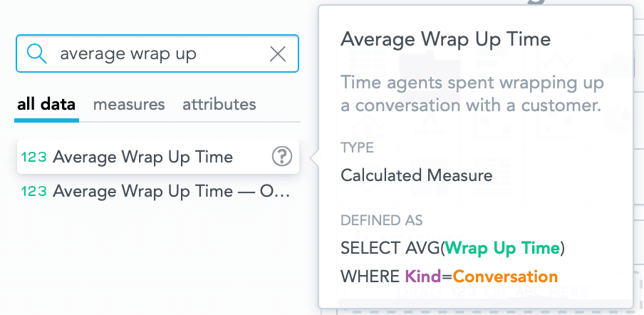Screen dimensions: 644x315
Task: Click the 'DEFINED AS' heading
Action: tap(382, 220)
